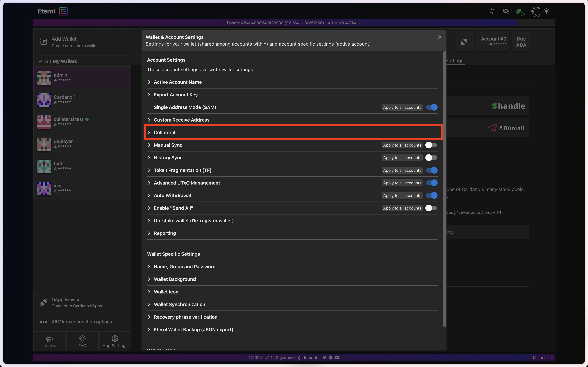The width and height of the screenshot is (588, 367).
Task: Turn off the Auto Withdrawal toggle
Action: pos(431,195)
